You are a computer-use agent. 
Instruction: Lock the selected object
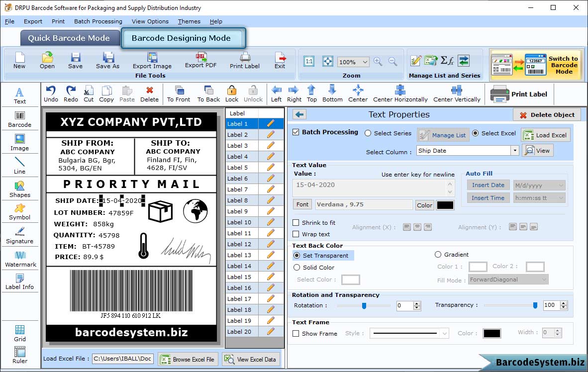click(232, 94)
